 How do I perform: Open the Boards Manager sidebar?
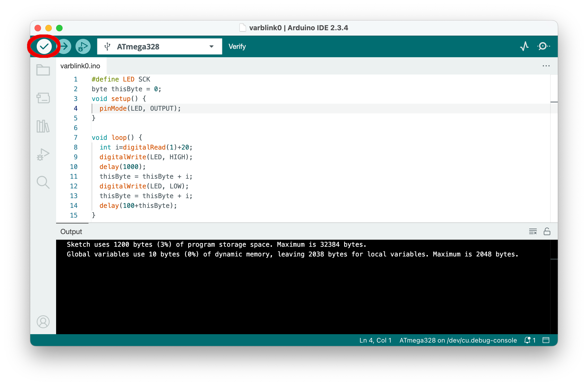point(43,98)
